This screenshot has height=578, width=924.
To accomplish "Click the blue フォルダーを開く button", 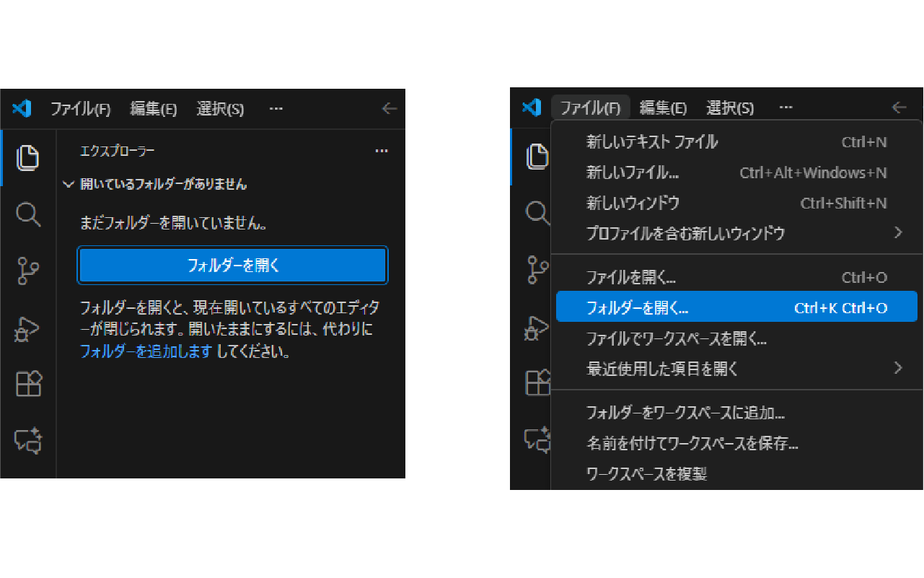I will coord(232,266).
